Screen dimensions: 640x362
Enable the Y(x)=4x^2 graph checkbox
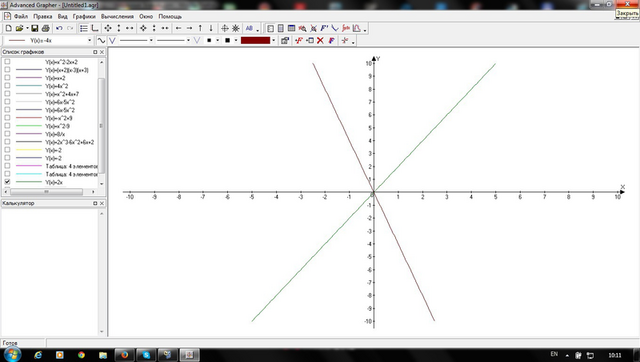click(x=7, y=86)
